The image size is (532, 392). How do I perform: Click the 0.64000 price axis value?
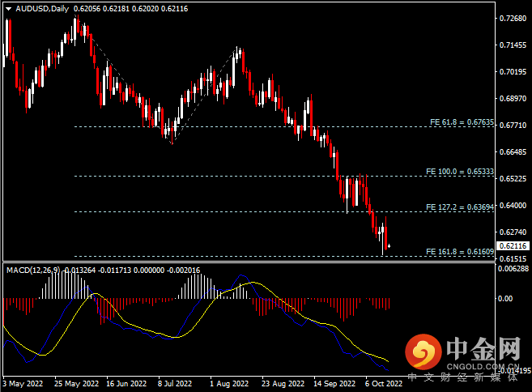click(x=513, y=206)
